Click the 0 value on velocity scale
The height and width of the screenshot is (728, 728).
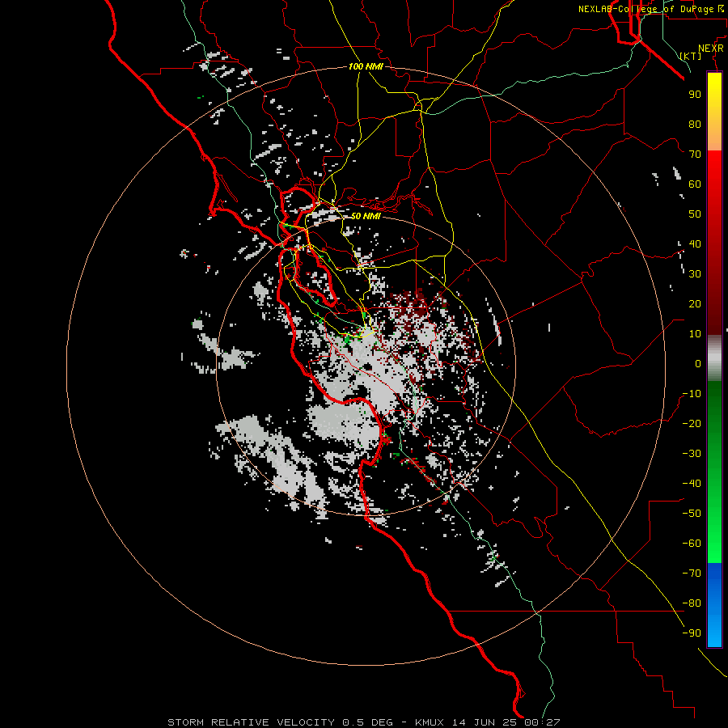tap(698, 364)
